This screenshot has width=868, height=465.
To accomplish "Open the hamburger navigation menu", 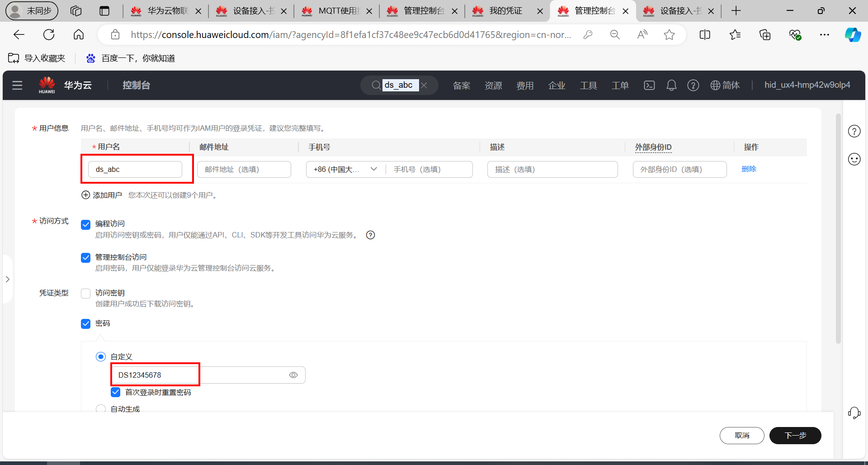I will pyautogui.click(x=17, y=85).
